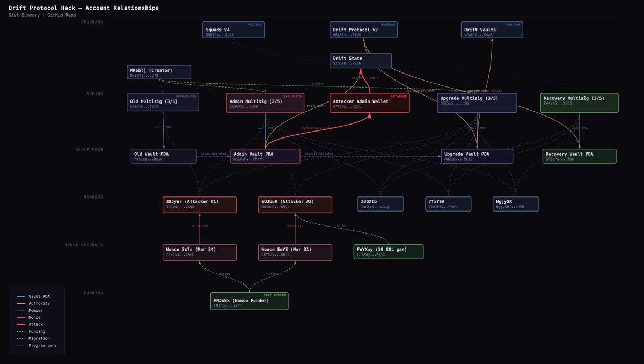Screen dimensions: 644x364
Task: Click the NONCE ACCOUNTS row label
Action: 84,245
